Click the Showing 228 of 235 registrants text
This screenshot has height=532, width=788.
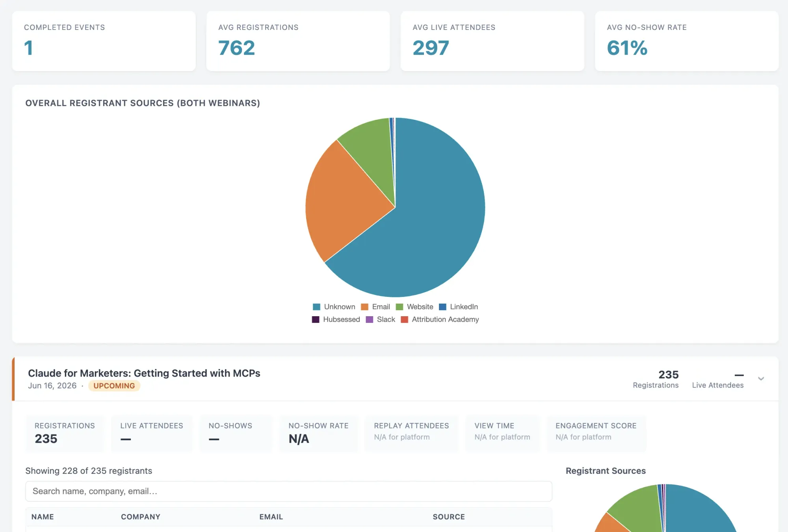click(x=89, y=471)
